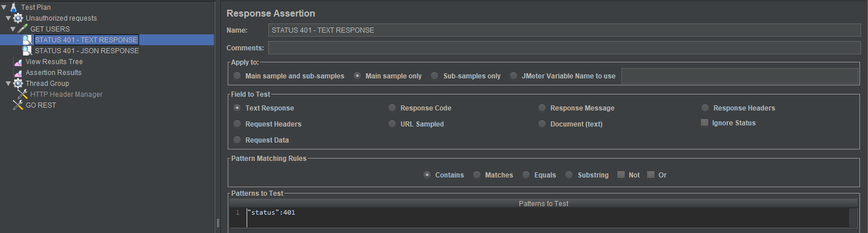Click the View Results Tree listener icon
868x233 pixels.
[18, 62]
